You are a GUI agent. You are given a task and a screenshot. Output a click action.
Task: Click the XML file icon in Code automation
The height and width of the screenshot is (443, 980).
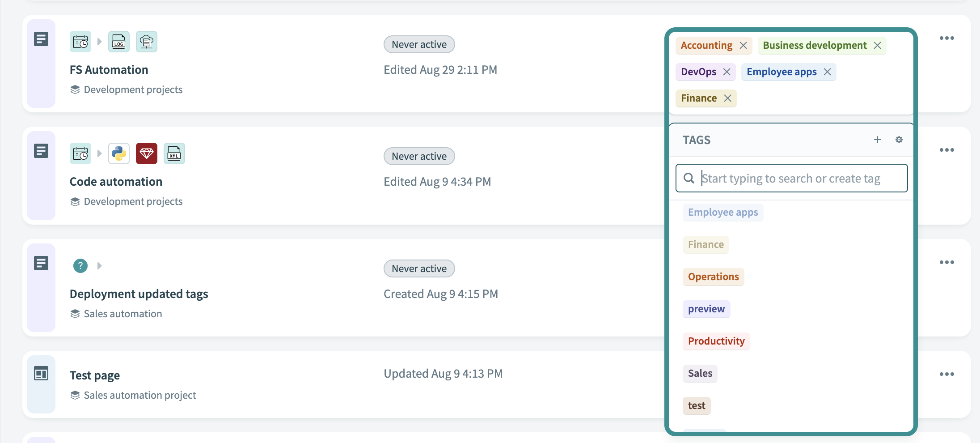(x=174, y=153)
